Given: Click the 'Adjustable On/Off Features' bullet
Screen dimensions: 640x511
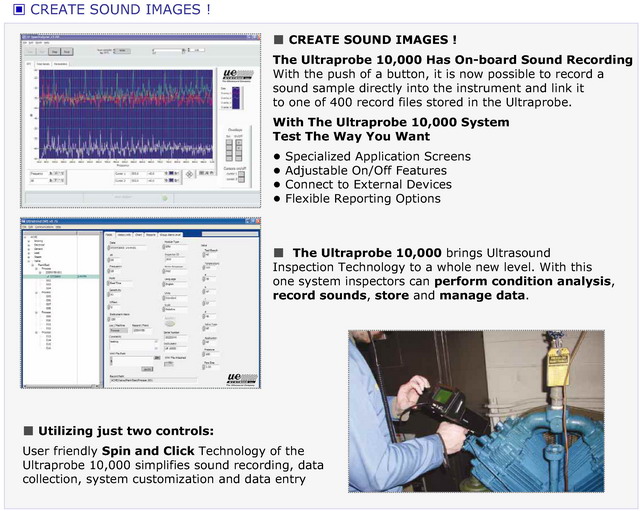Looking at the screenshot, I should point(366,170).
